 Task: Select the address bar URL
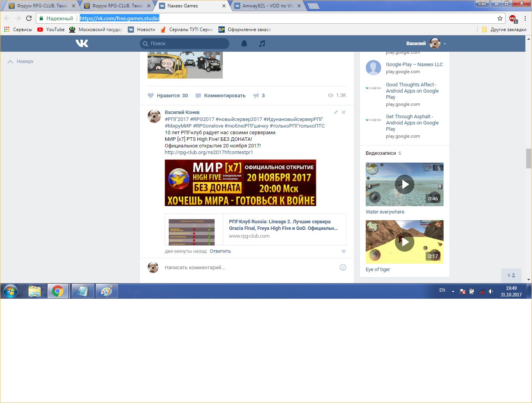point(120,18)
